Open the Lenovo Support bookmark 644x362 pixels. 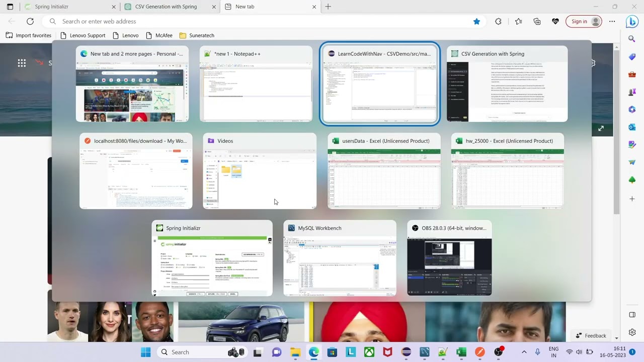click(83, 36)
